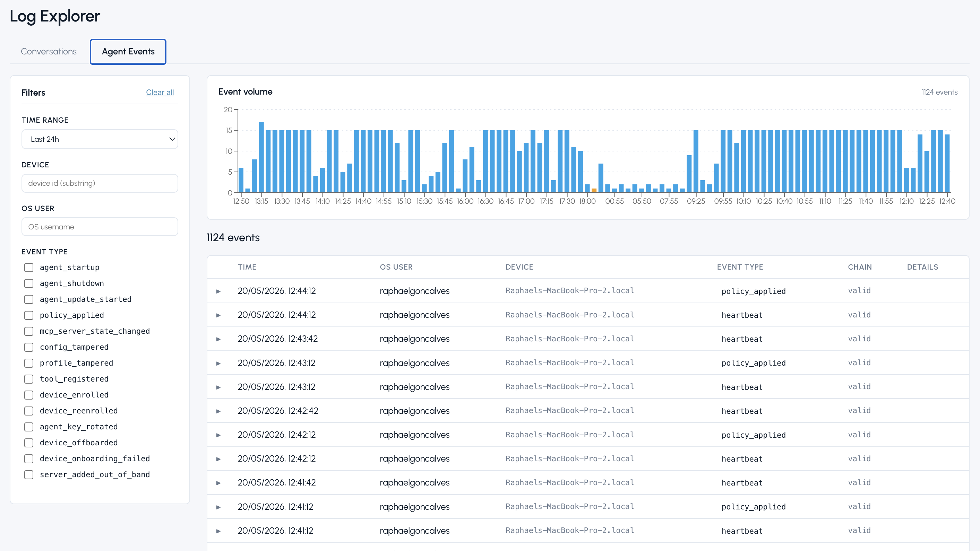Image resolution: width=980 pixels, height=551 pixels.
Task: Check the agent_update_started event type
Action: coord(29,299)
